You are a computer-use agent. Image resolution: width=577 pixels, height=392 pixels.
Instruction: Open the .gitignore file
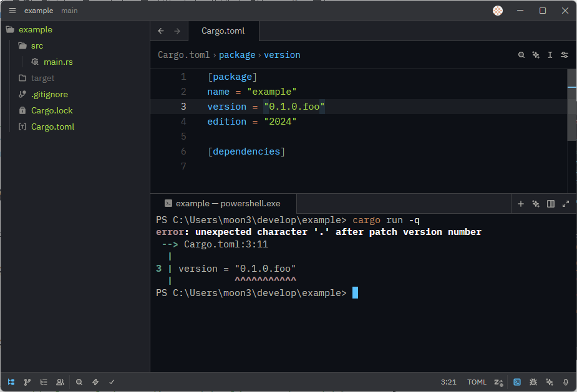click(49, 94)
